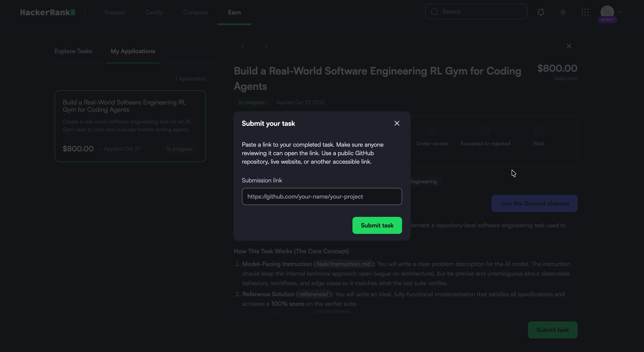Open the Compete menu
The image size is (644, 352).
pyautogui.click(x=195, y=13)
